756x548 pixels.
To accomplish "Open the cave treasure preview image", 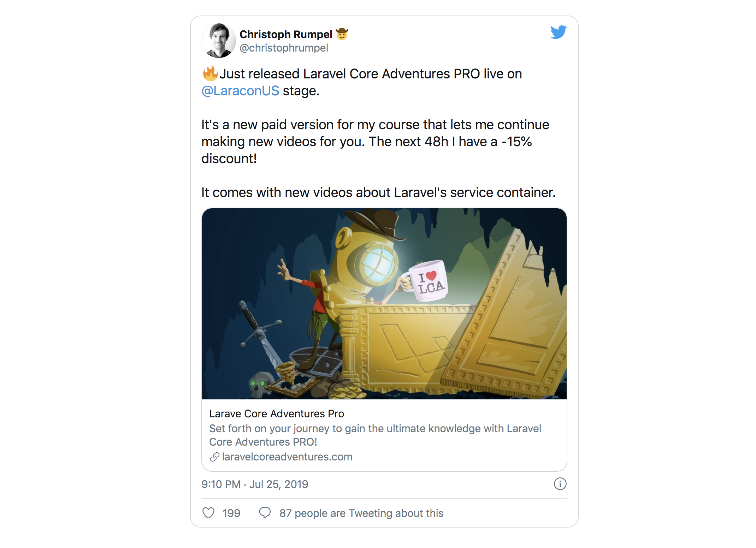I will coord(384,304).
